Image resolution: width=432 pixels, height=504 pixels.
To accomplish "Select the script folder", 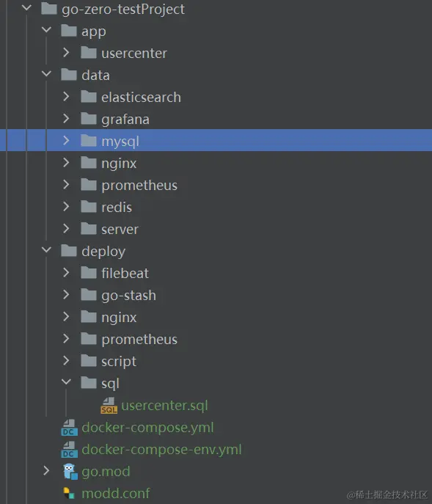I will 119,361.
